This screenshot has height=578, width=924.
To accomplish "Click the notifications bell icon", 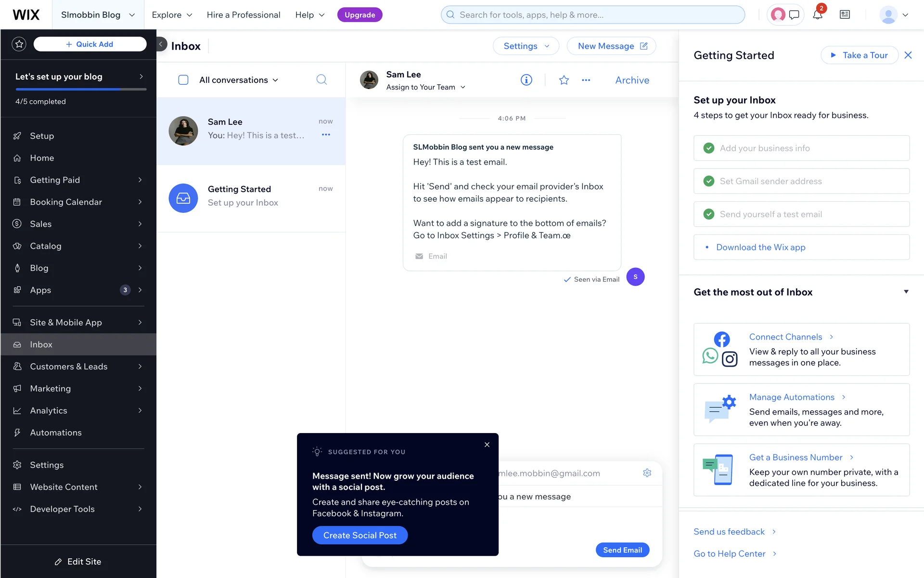I will 817,15.
